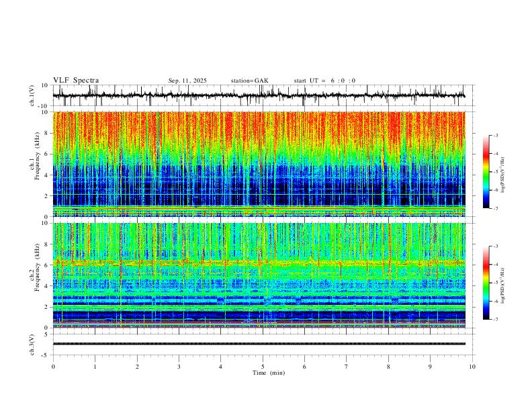The height and width of the screenshot is (411, 532).
Task: Click the date 'Sep. 11, 2025'
Action: pos(187,81)
